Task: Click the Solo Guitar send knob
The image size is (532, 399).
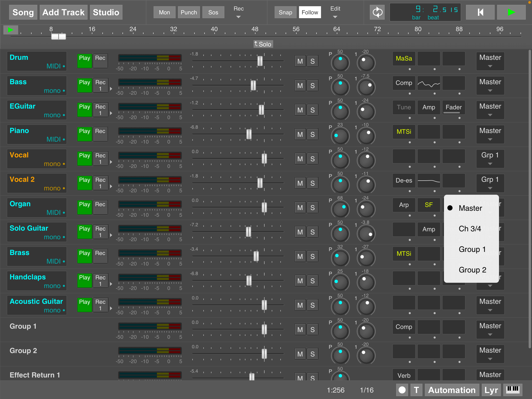Action: point(366,233)
